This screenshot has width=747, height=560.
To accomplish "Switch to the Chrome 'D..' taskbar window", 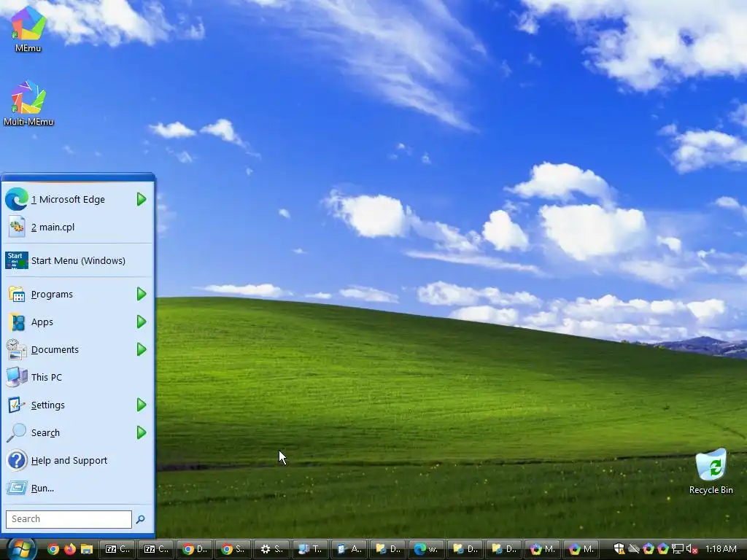I will tap(195, 549).
